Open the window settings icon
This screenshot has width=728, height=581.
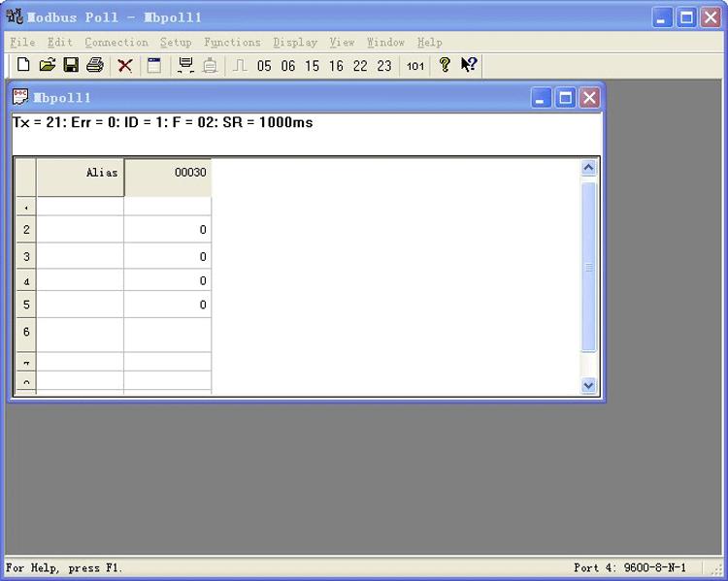(x=154, y=65)
